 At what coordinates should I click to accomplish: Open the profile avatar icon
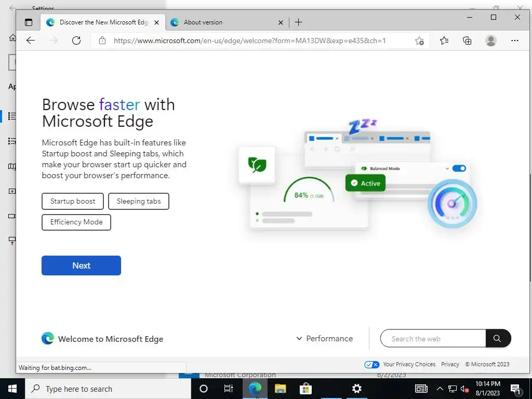[x=491, y=41]
